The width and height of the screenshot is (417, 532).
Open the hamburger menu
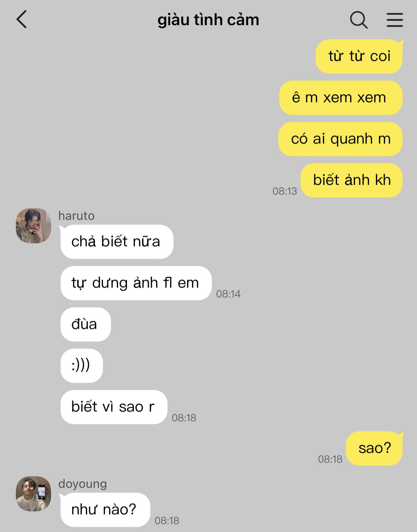coord(394,20)
